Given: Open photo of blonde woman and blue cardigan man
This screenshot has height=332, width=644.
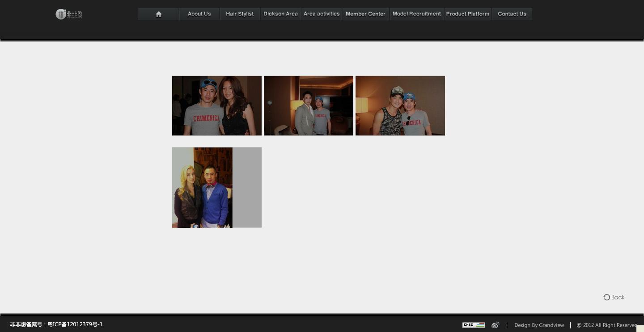Looking at the screenshot, I should 217,187.
